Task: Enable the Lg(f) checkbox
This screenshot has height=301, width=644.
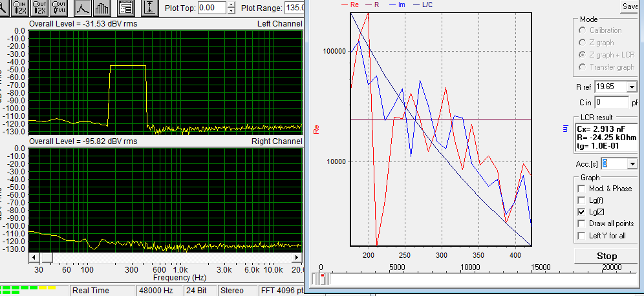Action: (581, 200)
